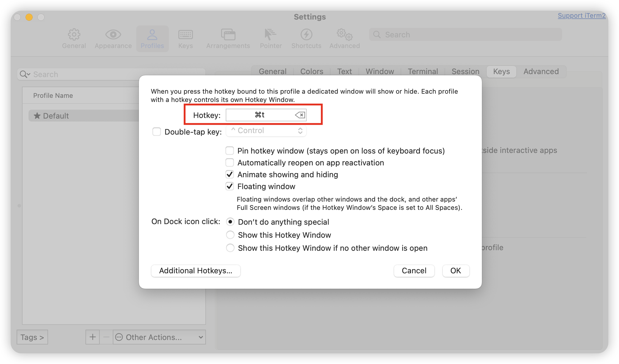Open Shortcuts lightning icon
Image resolution: width=619 pixels, height=364 pixels.
pos(306,35)
